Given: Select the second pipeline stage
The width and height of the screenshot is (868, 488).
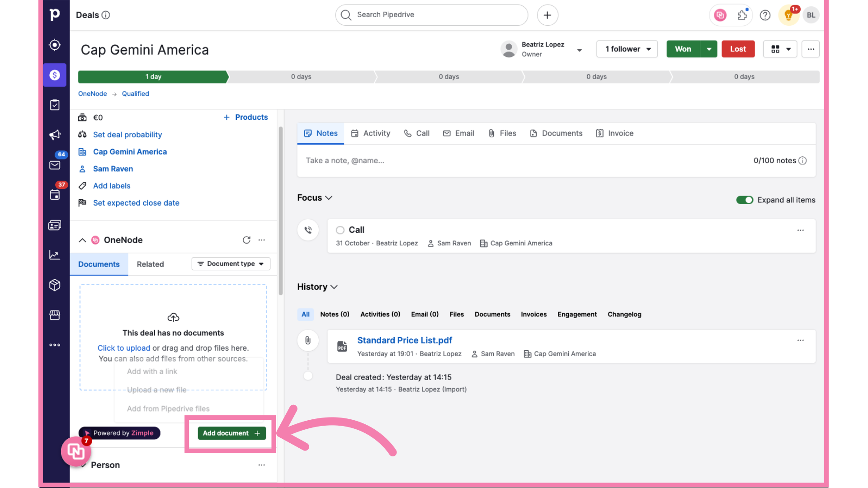Looking at the screenshot, I should coord(301,77).
